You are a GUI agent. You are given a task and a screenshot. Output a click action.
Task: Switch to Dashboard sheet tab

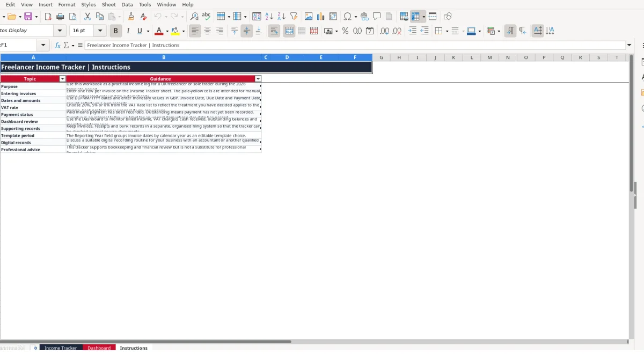99,348
